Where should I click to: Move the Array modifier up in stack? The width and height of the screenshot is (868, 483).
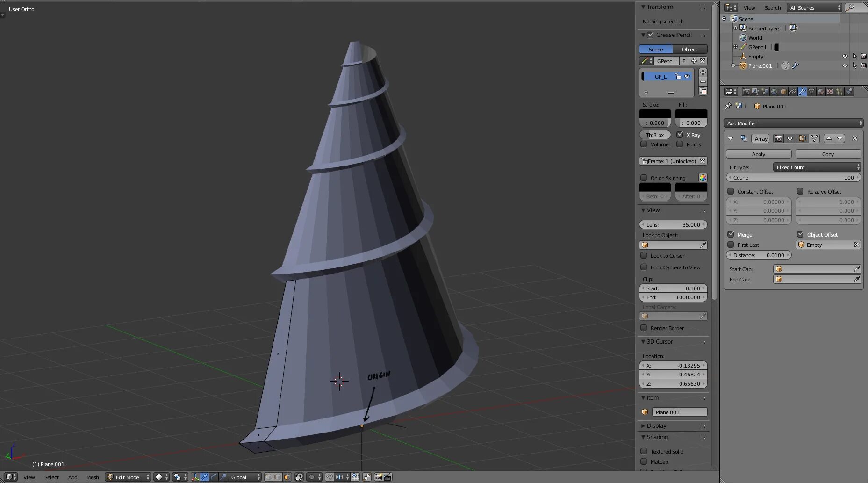click(x=829, y=138)
